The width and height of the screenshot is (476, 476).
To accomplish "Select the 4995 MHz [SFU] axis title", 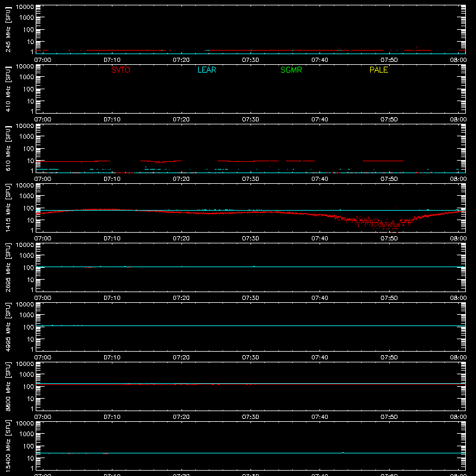I will 8,327.
